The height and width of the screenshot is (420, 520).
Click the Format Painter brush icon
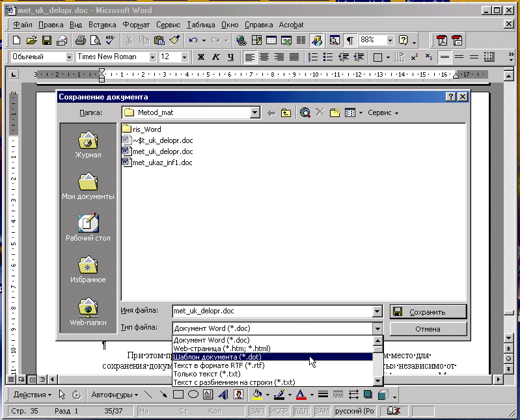point(174,40)
